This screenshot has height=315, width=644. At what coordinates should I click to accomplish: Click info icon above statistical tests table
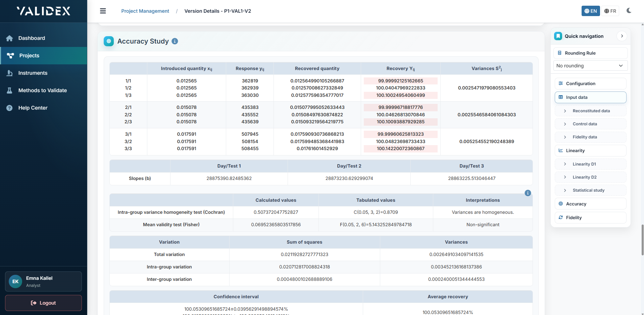(x=528, y=193)
